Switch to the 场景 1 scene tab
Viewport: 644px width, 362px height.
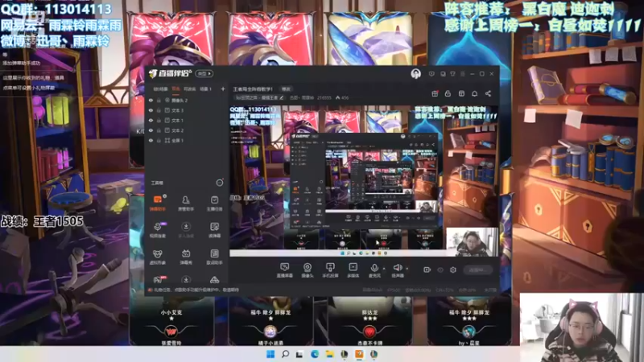click(205, 89)
